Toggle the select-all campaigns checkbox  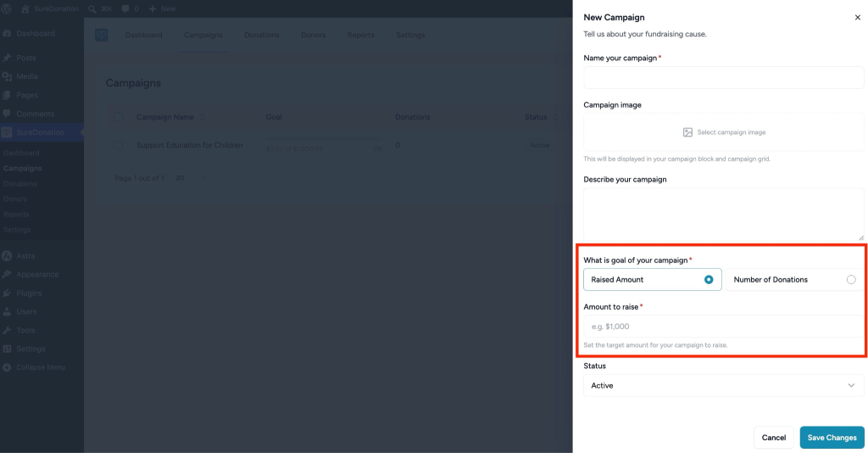[x=118, y=117]
